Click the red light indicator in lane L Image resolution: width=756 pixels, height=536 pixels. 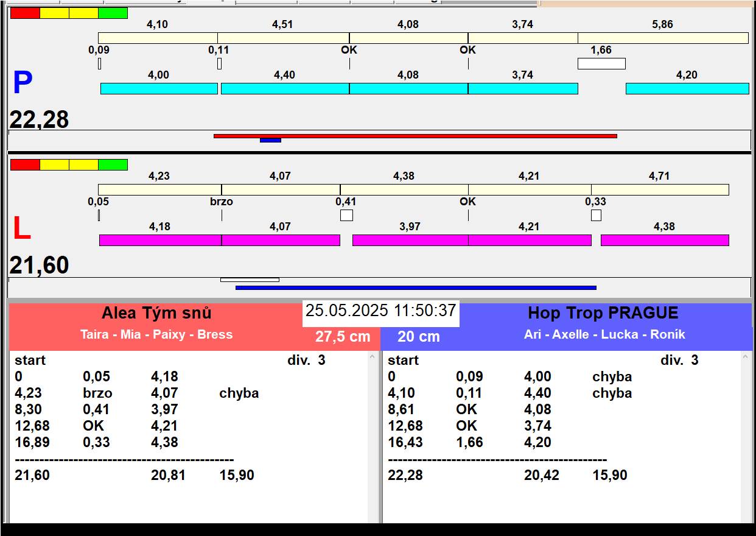tap(25, 164)
